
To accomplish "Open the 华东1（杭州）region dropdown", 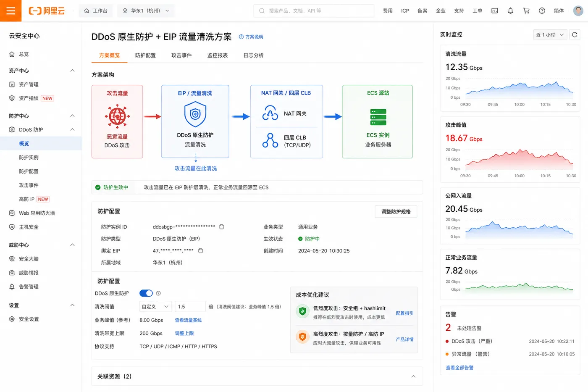I will 146,11.
